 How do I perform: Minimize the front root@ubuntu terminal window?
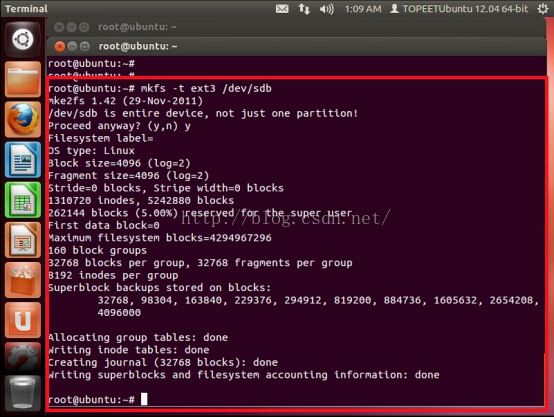72,46
